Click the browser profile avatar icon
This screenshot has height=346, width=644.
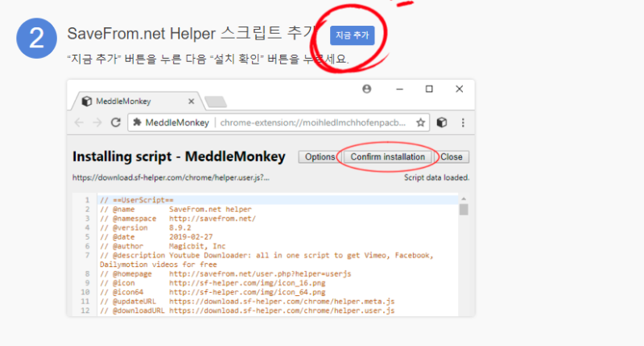pos(367,89)
